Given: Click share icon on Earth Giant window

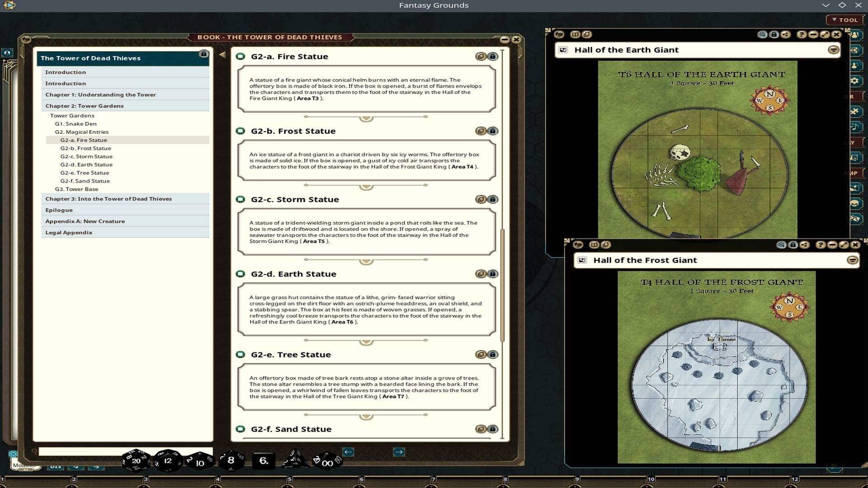Looking at the screenshot, I should (786, 34).
